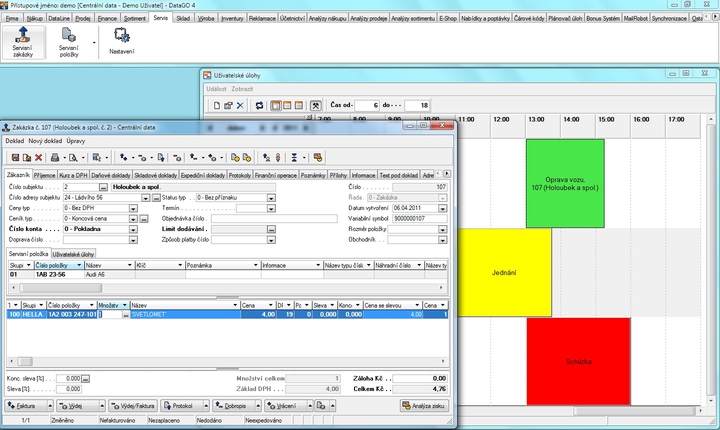Click the export list icon in order toolbar
Image resolution: width=720 pixels, height=430 pixels.
pyautogui.click(x=96, y=158)
